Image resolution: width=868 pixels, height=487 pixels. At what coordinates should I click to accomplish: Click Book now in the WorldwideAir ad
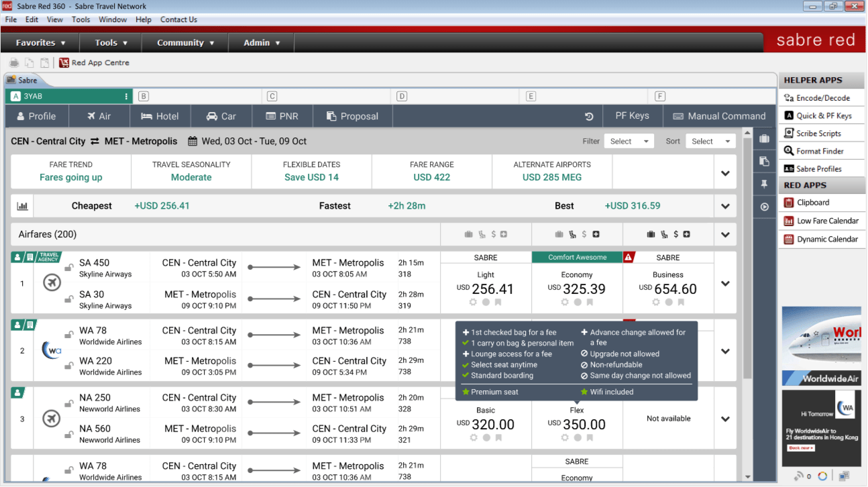[802, 447]
